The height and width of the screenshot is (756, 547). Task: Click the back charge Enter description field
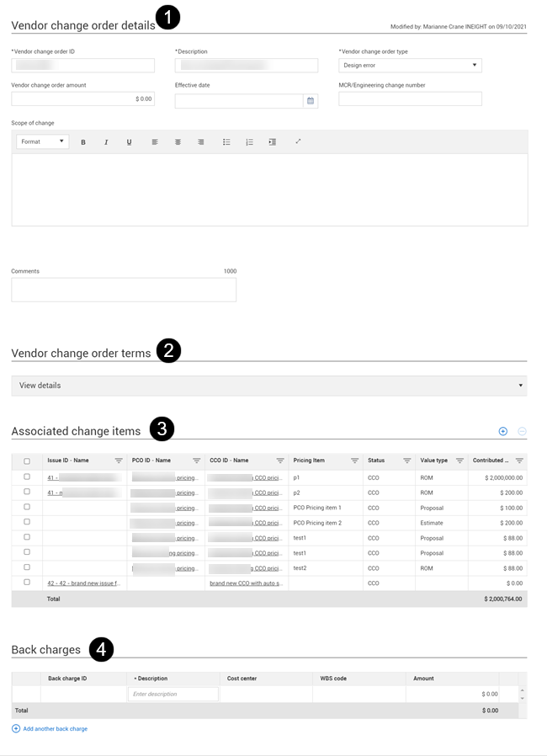(173, 694)
